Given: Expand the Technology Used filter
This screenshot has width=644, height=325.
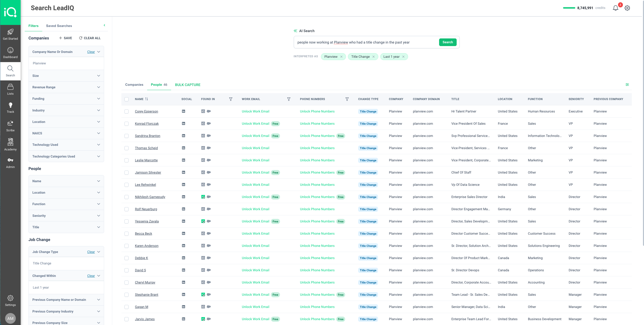Looking at the screenshot, I should click(66, 145).
